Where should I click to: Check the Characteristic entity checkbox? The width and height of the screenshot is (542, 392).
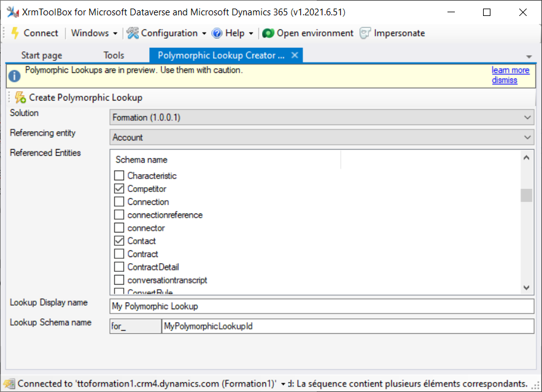[x=119, y=175]
